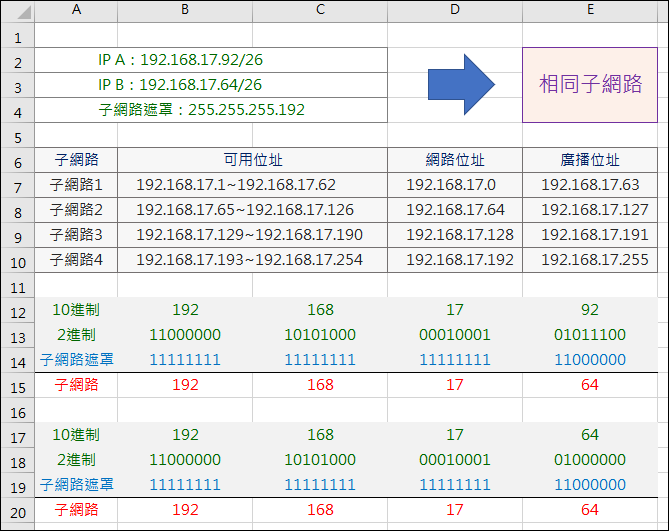Click network address 192.168.17.128

[x=455, y=235]
